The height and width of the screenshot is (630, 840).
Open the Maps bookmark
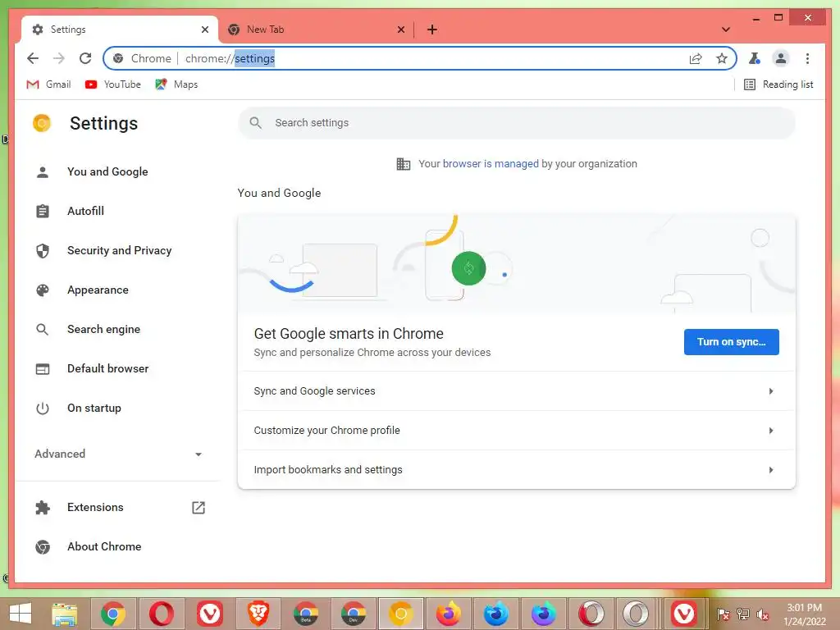coord(176,84)
